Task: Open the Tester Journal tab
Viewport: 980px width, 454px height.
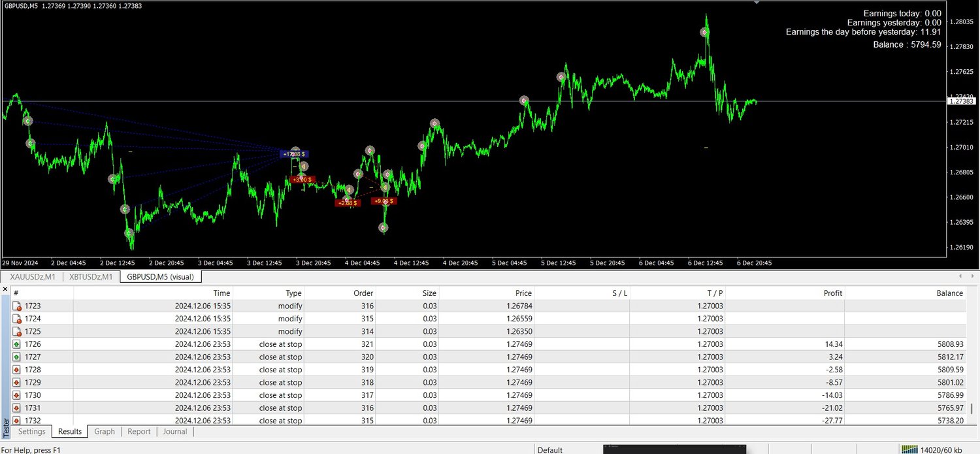Action: point(175,432)
